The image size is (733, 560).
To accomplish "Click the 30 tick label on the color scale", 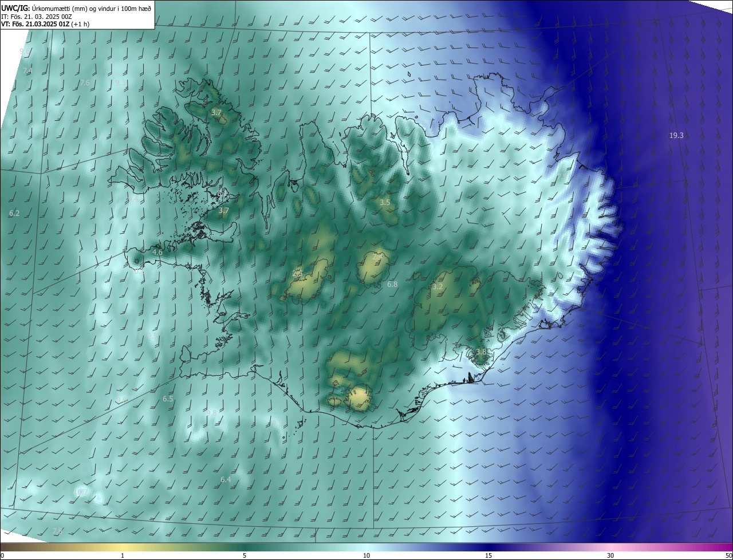I will point(610,556).
